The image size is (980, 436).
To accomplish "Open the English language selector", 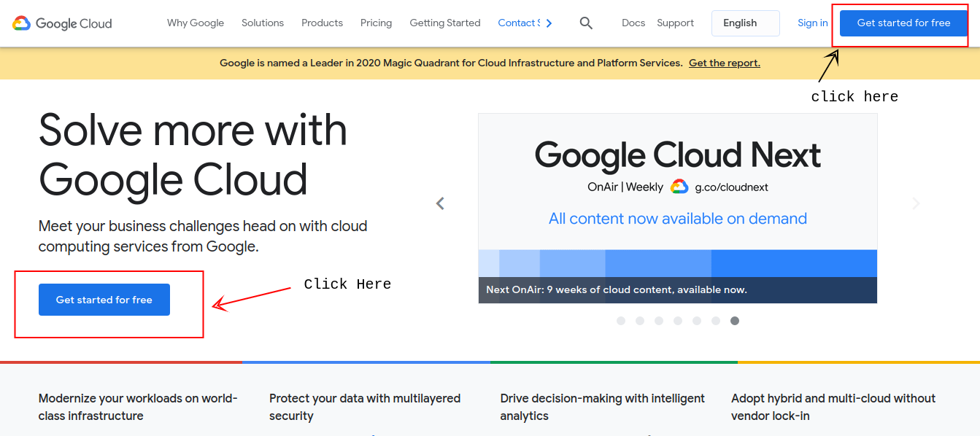I will [745, 23].
